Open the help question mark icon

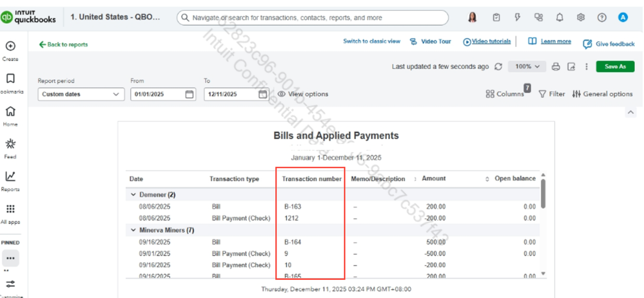pyautogui.click(x=601, y=17)
